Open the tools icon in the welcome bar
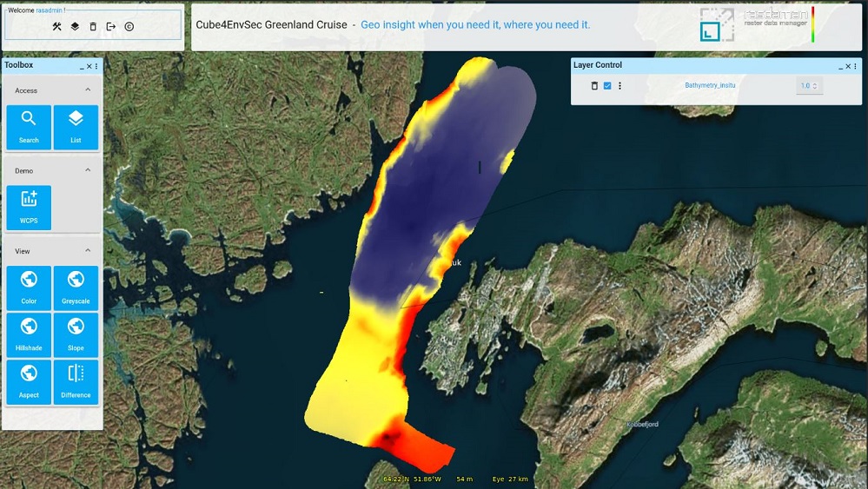 pyautogui.click(x=56, y=27)
